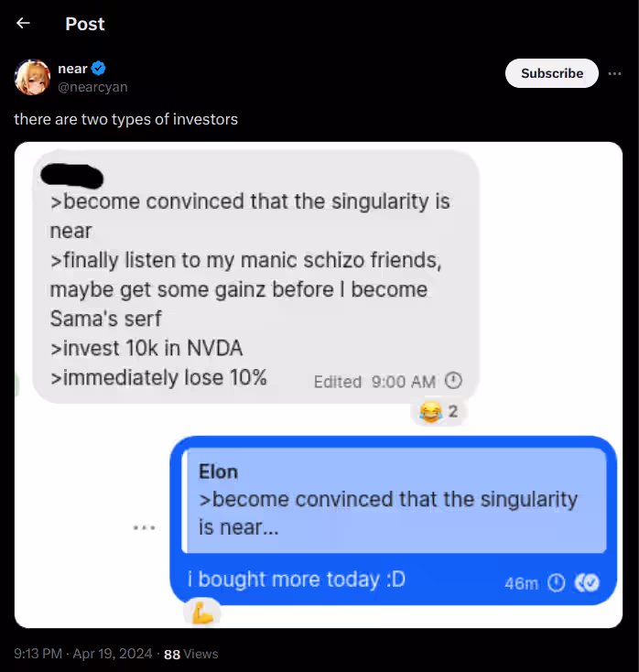The image size is (639, 672).
Task: Click the 88 Views count
Action: (191, 654)
